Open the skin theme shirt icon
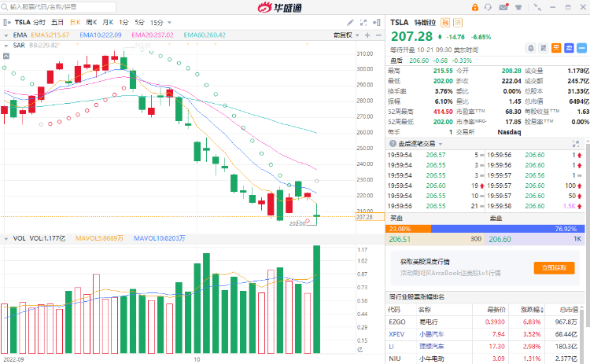This screenshot has width=590, height=364. click(x=518, y=7)
